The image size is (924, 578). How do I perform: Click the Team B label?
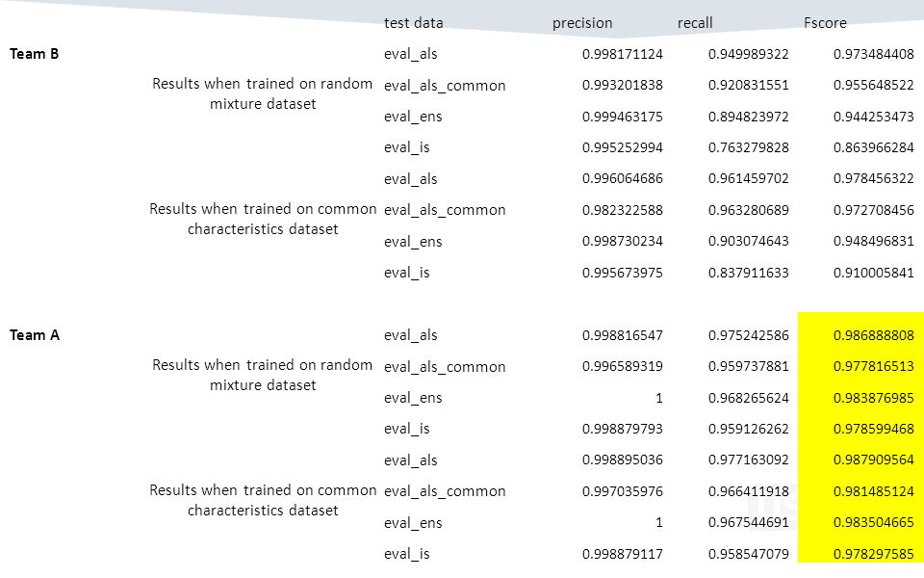tap(35, 54)
